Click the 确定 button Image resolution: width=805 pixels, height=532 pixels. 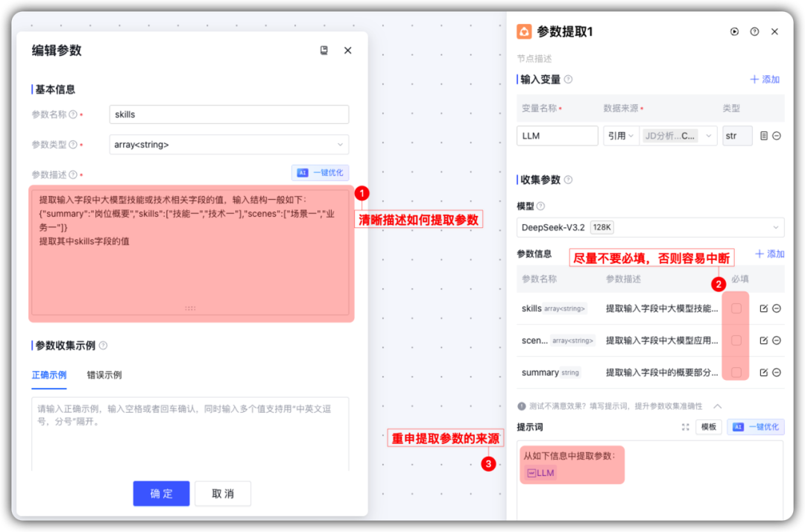pos(161,493)
